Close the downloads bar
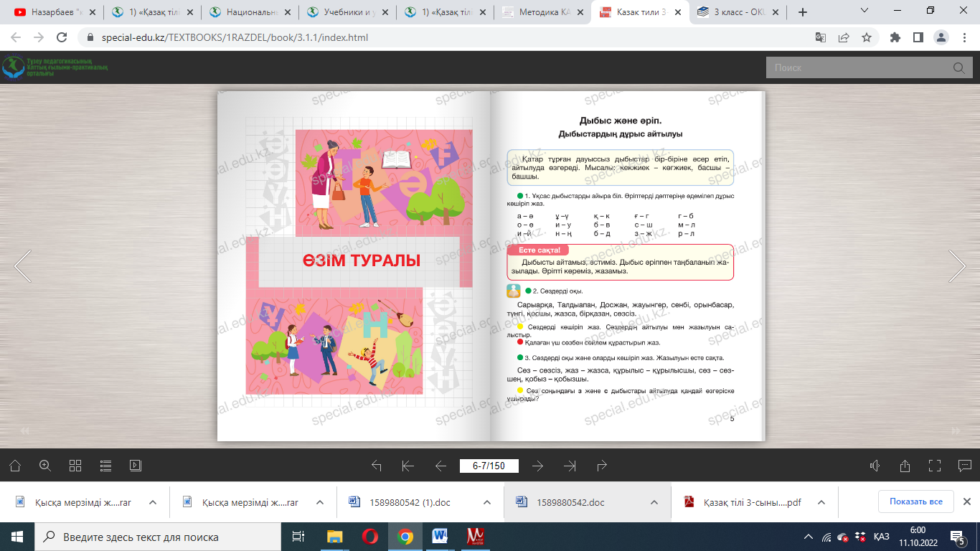The image size is (980, 551). (x=966, y=501)
